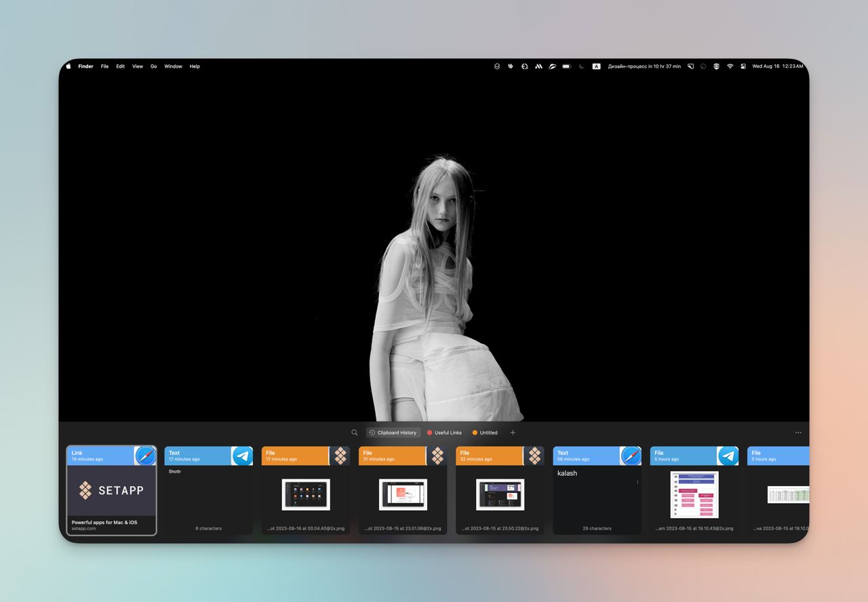Select the spreadsheet thumbnail on the last file card
Viewport: 868px width, 602px height.
pos(789,494)
